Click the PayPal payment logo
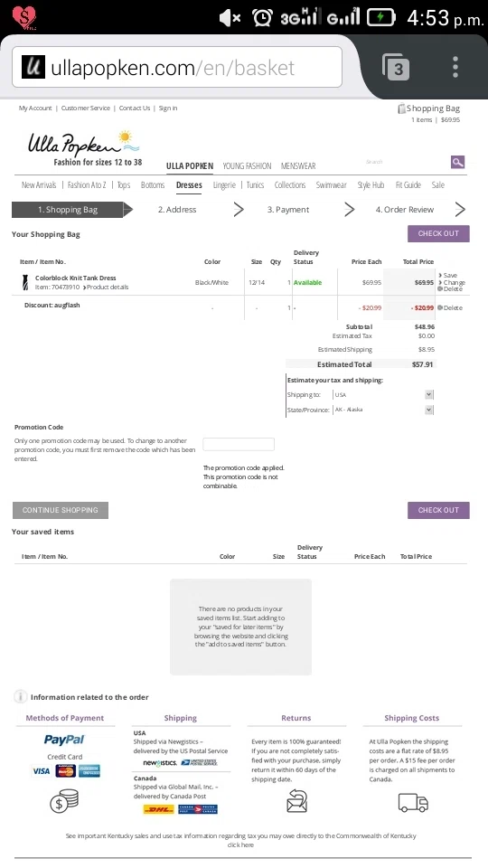The height and width of the screenshot is (868, 488). (64, 740)
